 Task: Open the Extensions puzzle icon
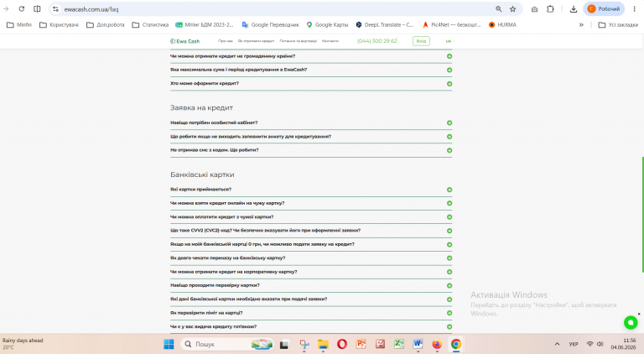550,9
